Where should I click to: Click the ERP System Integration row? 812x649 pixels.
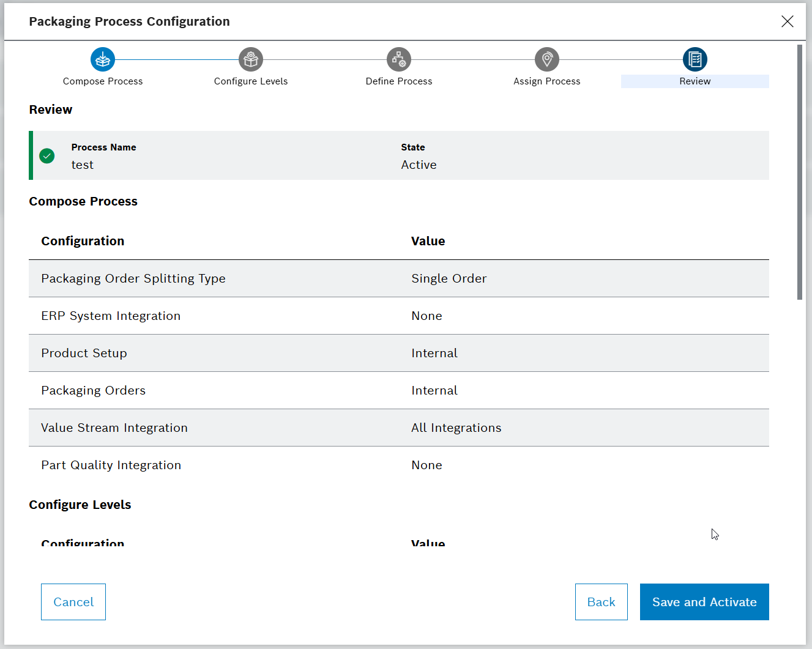pyautogui.click(x=398, y=316)
